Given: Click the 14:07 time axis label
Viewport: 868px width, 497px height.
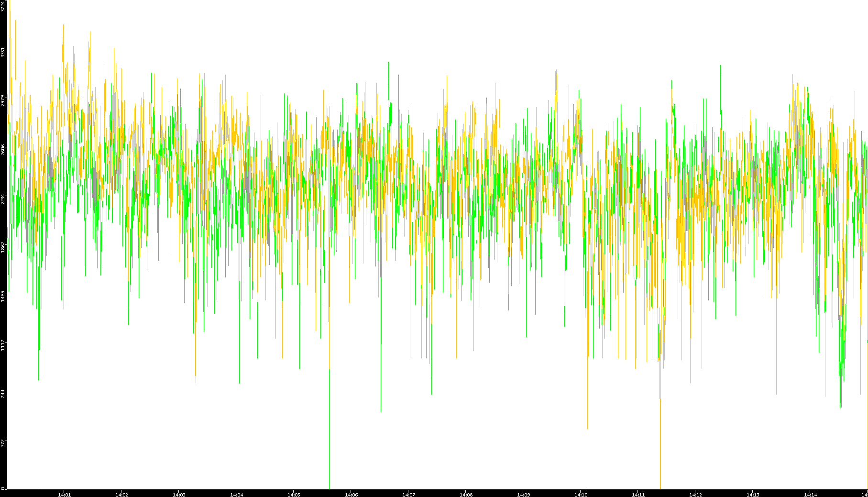Looking at the screenshot, I should point(408,495).
